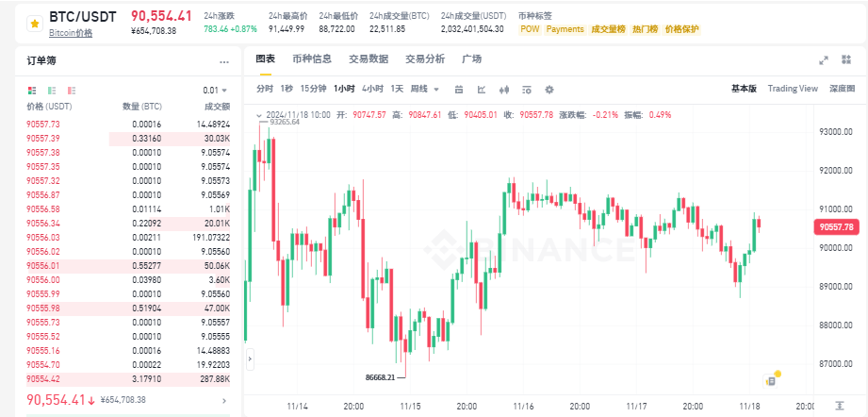Collapse the OHLC info line chevron
The image size is (868, 417).
pos(258,115)
